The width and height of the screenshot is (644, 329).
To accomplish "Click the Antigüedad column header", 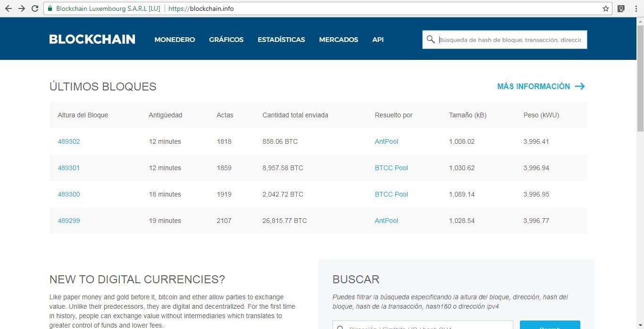I will click(x=165, y=115).
